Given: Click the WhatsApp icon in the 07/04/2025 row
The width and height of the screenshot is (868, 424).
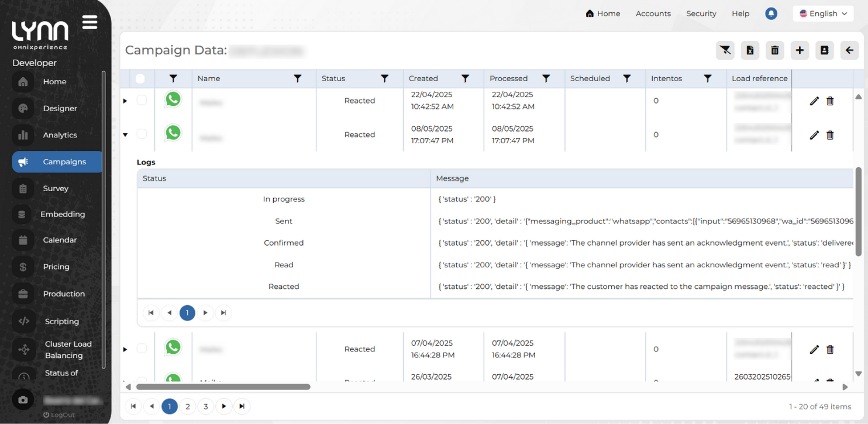Looking at the screenshot, I should coord(173,347).
